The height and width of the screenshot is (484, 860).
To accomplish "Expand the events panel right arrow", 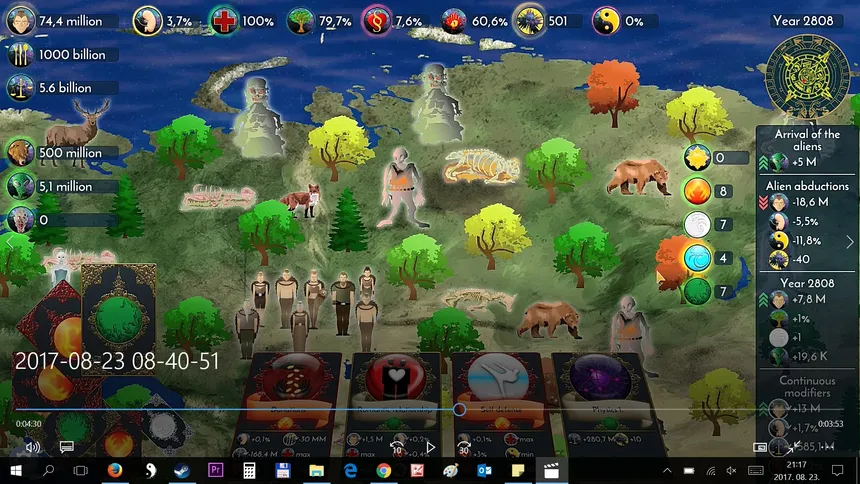I will [x=850, y=241].
